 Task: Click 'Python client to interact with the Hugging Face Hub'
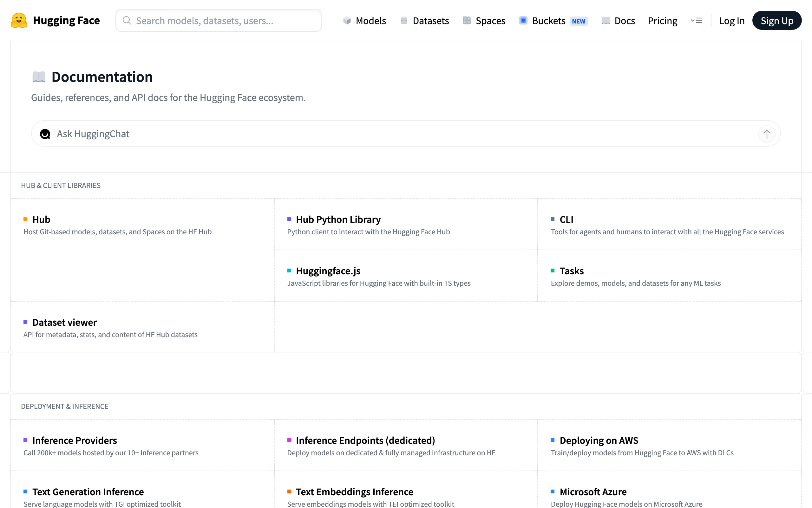point(369,232)
